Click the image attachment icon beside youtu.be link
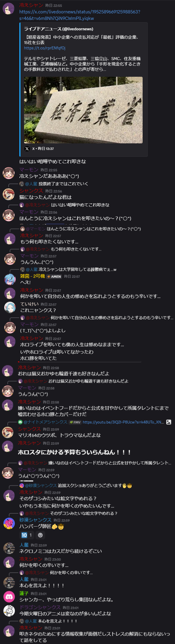Screen dimensions: 175x644 pyautogui.click(x=169, y=422)
